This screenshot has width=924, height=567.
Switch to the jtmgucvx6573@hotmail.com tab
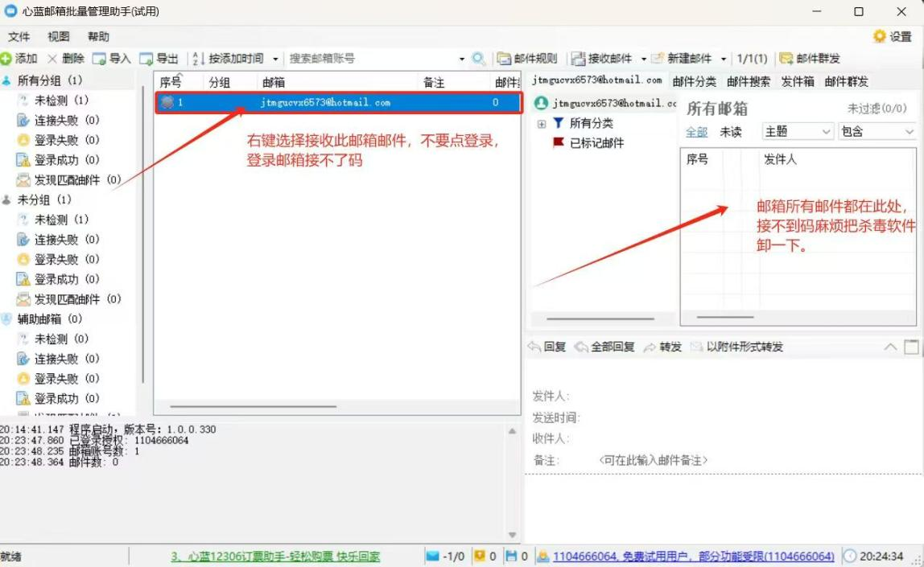(597, 80)
